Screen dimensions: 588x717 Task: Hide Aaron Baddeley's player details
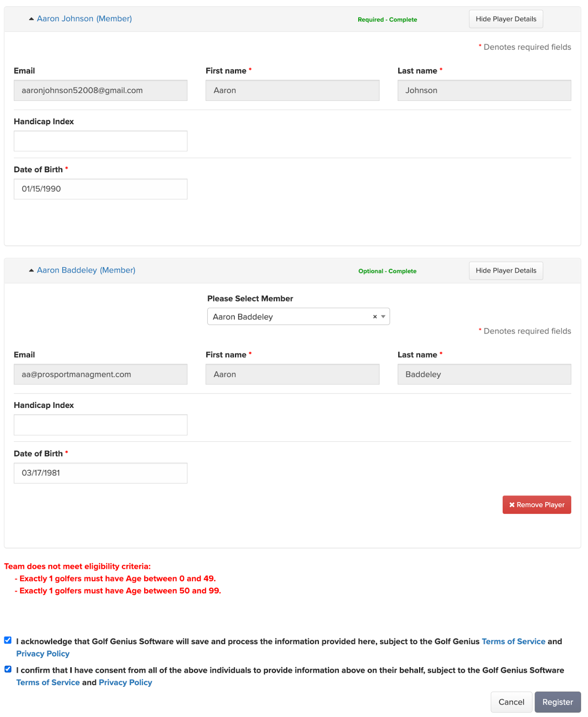506,271
